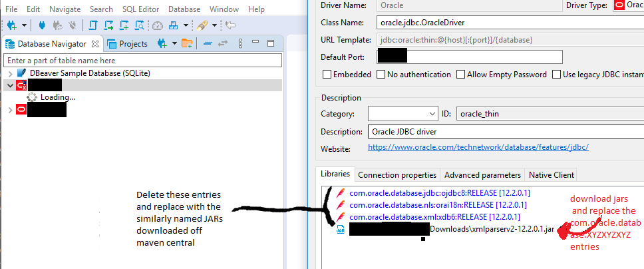
Task: Switch to Connection properties tab
Action: pos(397,175)
